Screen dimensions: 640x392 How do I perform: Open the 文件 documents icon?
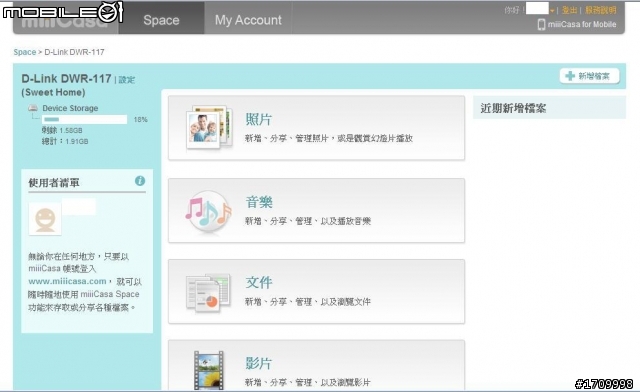[208, 293]
